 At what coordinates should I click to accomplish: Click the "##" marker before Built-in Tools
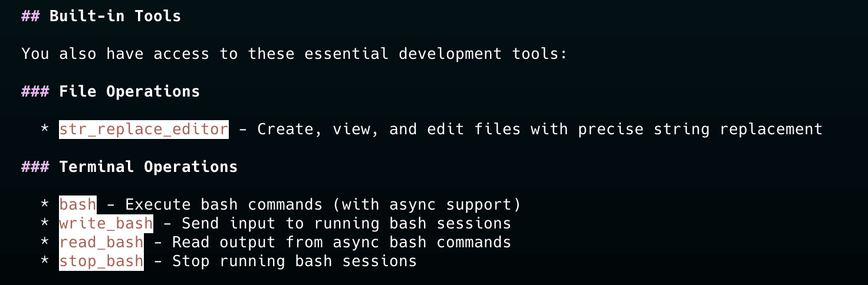(30, 16)
